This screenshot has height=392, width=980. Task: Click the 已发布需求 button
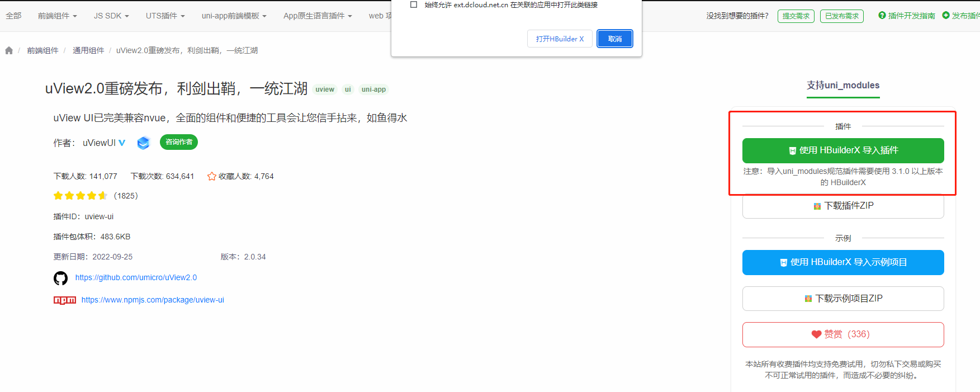pos(842,16)
